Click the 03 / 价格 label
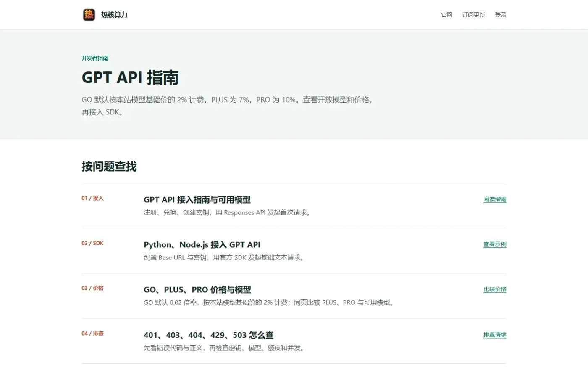588x368 pixels. pos(92,288)
